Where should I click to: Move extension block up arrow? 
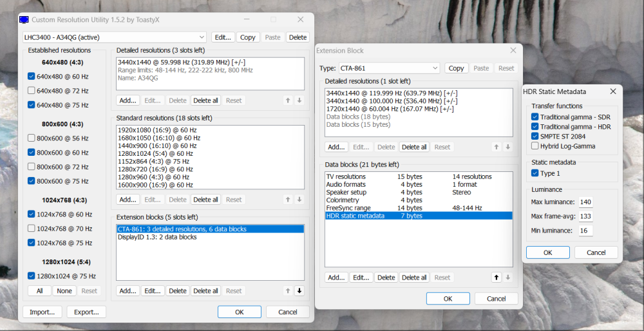[288, 291]
